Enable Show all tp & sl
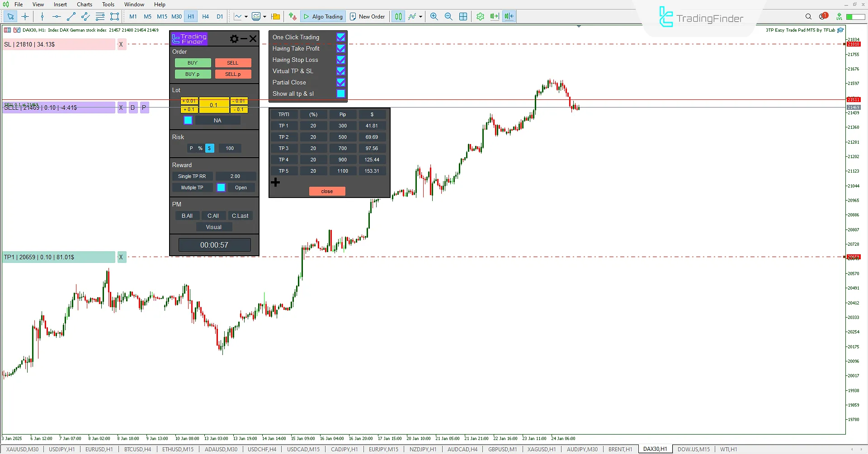This screenshot has width=868, height=454. 341,94
